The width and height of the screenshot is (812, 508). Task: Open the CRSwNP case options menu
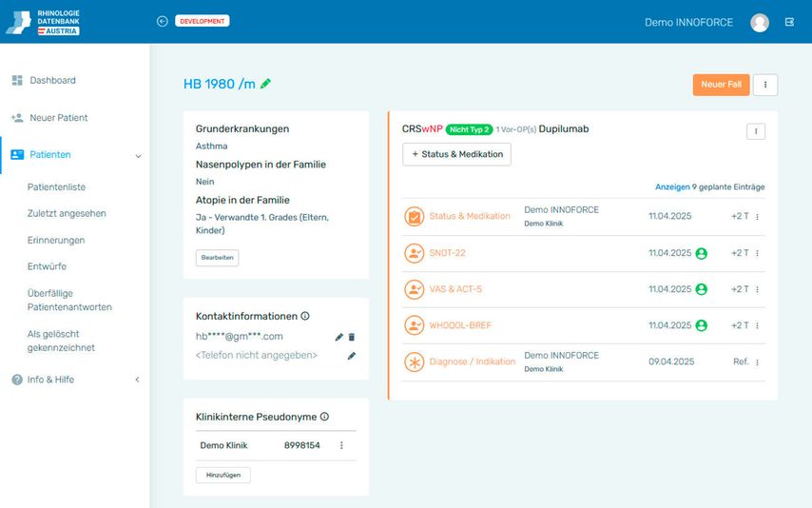pos(756,131)
